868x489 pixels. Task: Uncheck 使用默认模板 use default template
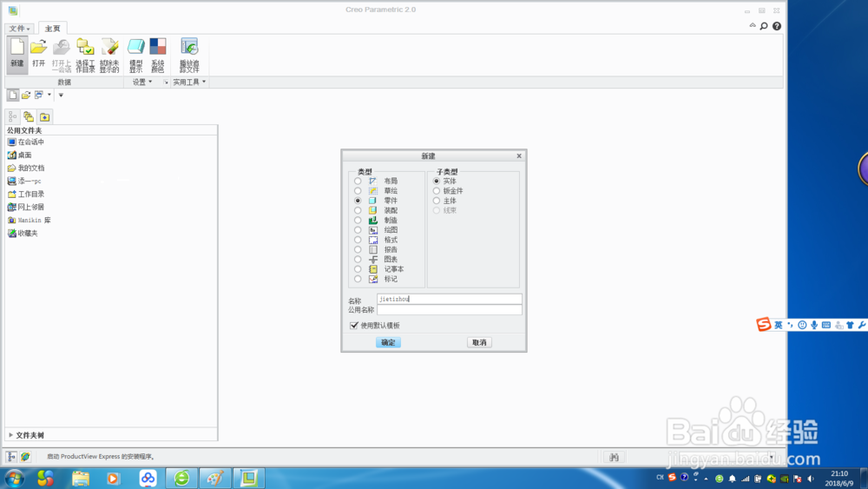(x=354, y=325)
